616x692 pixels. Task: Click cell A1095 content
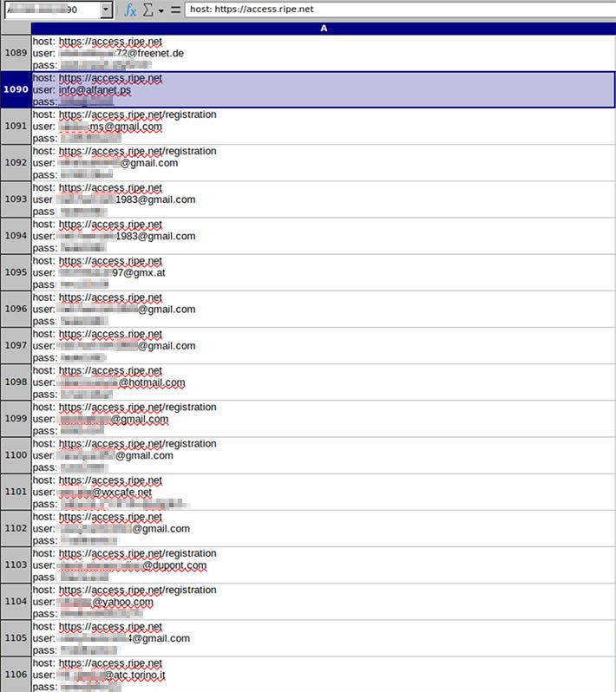[x=324, y=273]
